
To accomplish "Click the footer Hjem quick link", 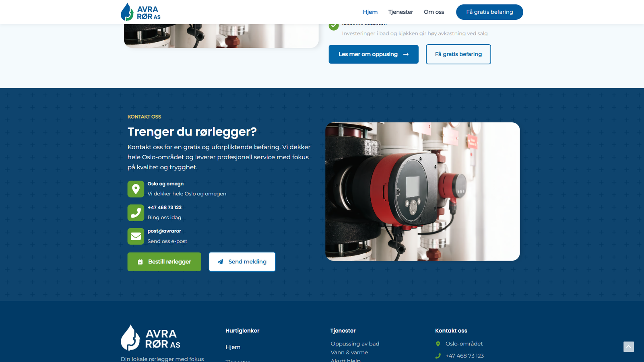I will (233, 347).
